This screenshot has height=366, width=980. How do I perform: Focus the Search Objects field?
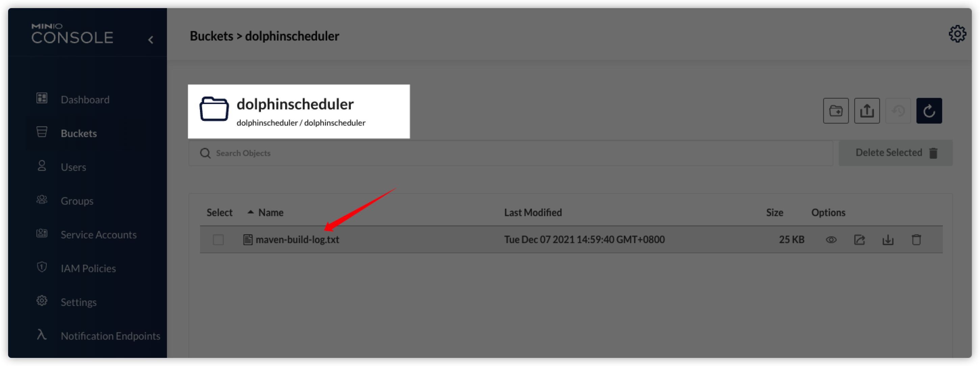tap(510, 153)
